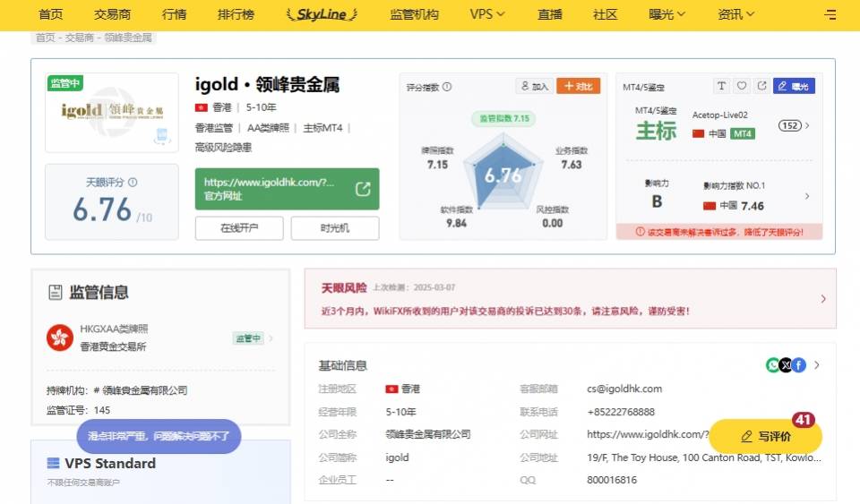Image resolution: width=860 pixels, height=504 pixels.
Task: Click the green 官方网址 website button
Action: click(x=287, y=189)
